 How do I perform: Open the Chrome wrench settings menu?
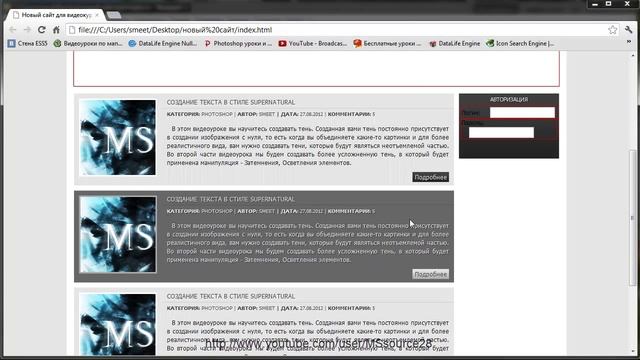pos(629,29)
